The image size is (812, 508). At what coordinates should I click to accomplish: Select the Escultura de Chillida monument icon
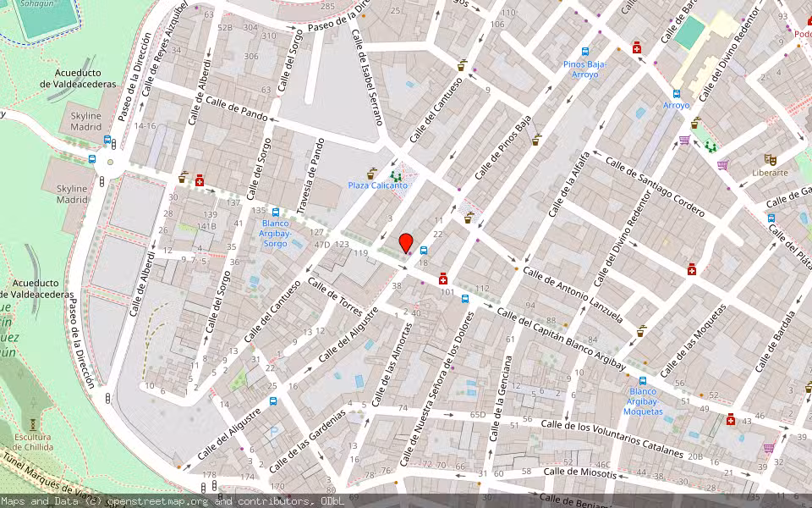[33, 424]
